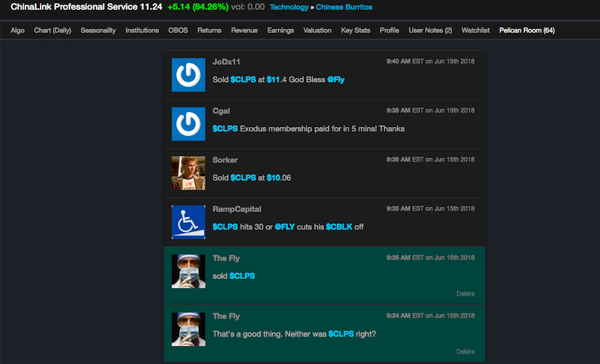
Task: Click $CLPS ticker in JoDx11's post
Action: (x=243, y=79)
